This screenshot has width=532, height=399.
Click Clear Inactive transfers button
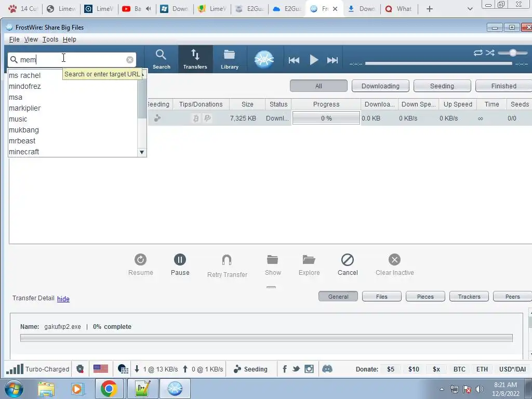[x=395, y=264]
